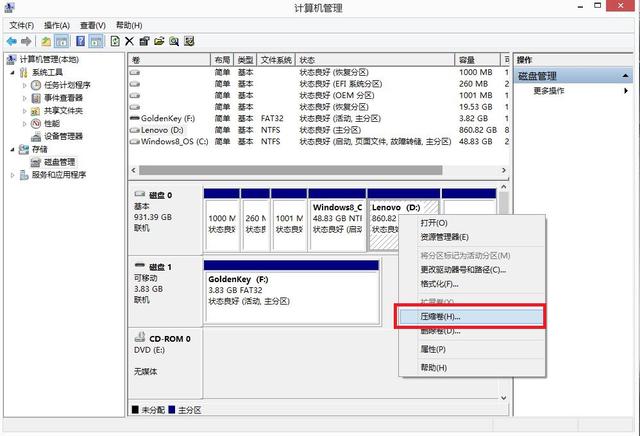Click the checklist Settings toolbar icon
The height and width of the screenshot is (436, 640).
[x=189, y=41]
